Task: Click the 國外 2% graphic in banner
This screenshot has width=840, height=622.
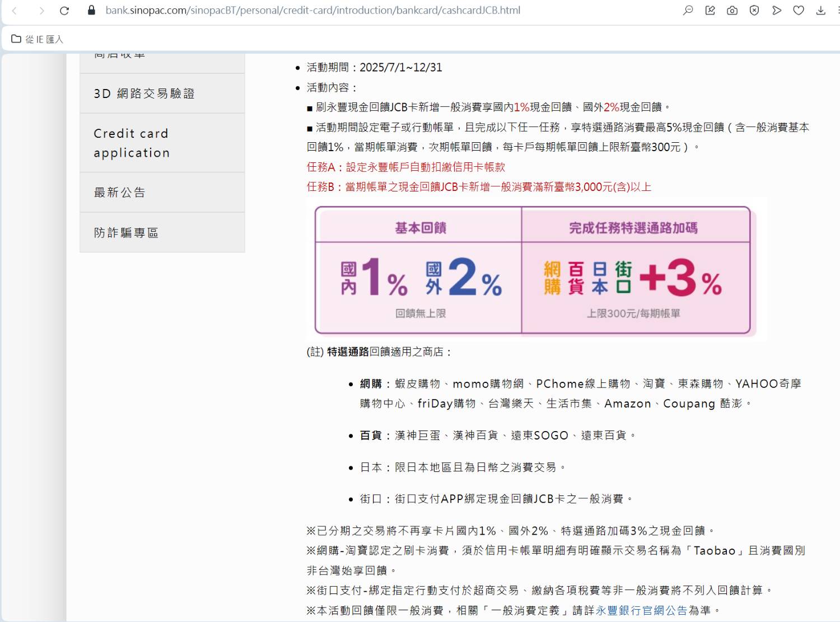Action: (x=464, y=278)
